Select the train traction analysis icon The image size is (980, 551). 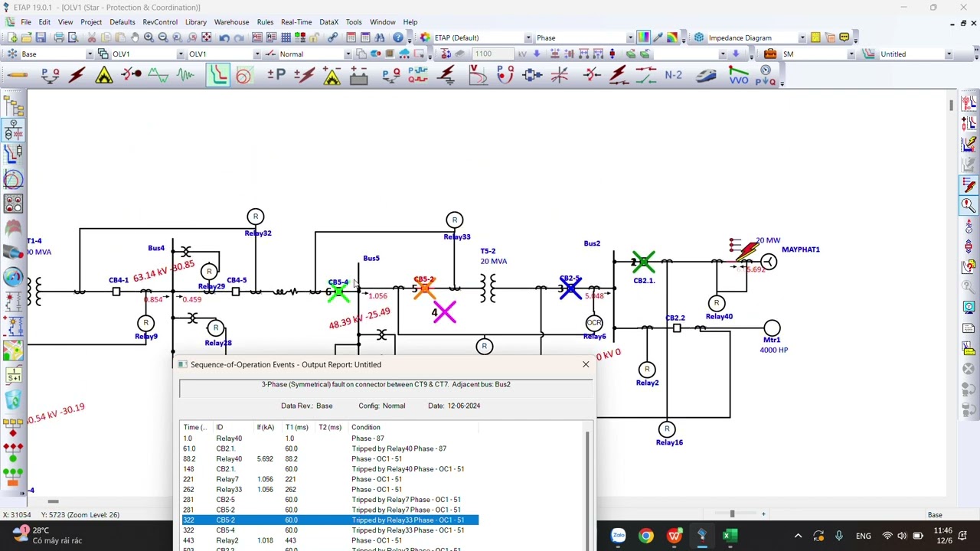pos(705,75)
